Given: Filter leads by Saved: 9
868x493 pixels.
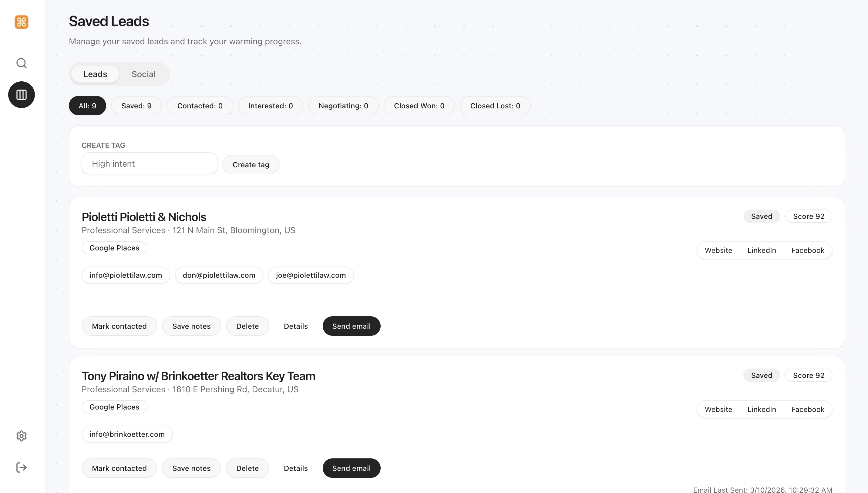Looking at the screenshot, I should tap(136, 106).
